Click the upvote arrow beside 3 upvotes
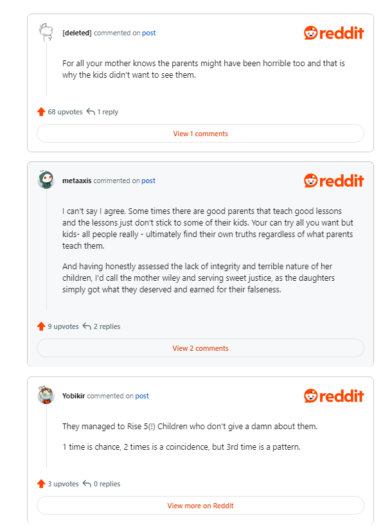Image resolution: width=392 pixels, height=532 pixels. (42, 484)
